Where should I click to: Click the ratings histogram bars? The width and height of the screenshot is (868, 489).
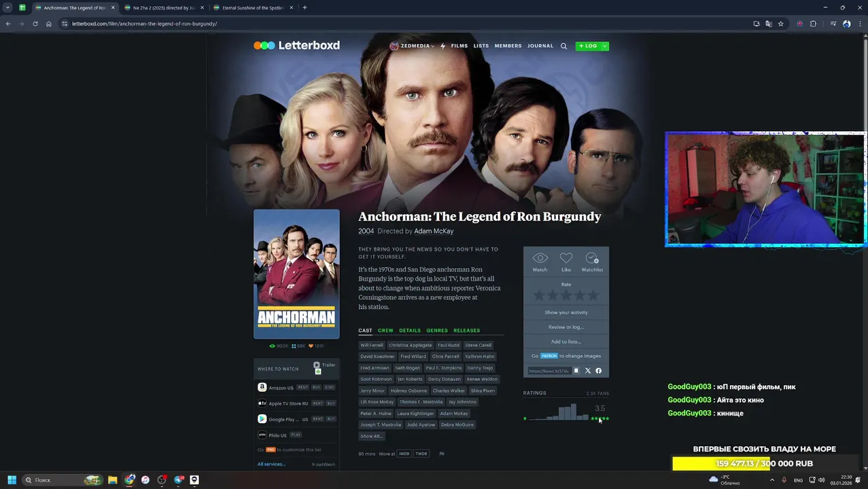[559, 412]
